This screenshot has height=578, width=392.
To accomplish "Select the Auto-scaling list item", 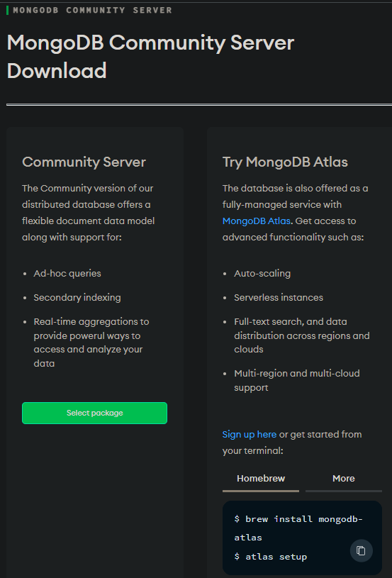I will (x=262, y=273).
